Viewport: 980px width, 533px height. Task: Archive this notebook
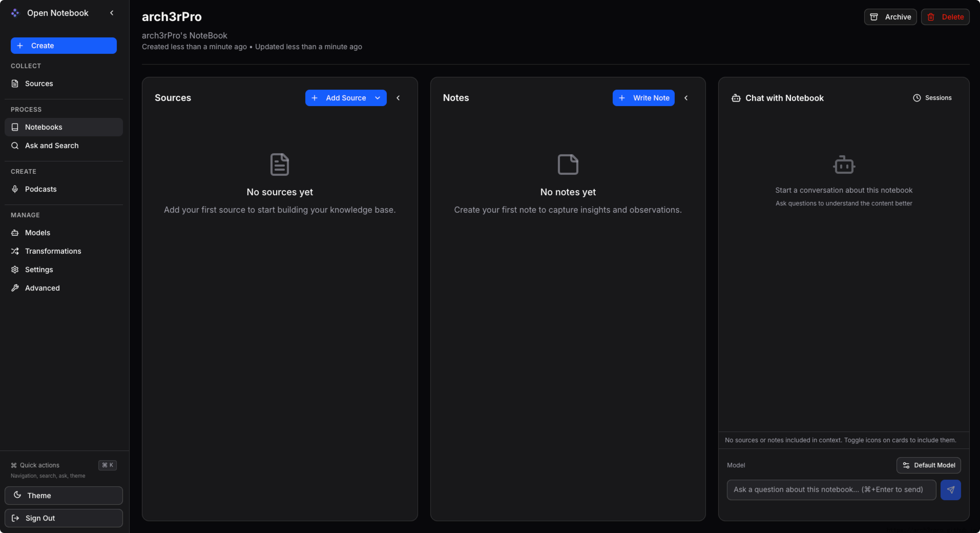[x=890, y=17]
